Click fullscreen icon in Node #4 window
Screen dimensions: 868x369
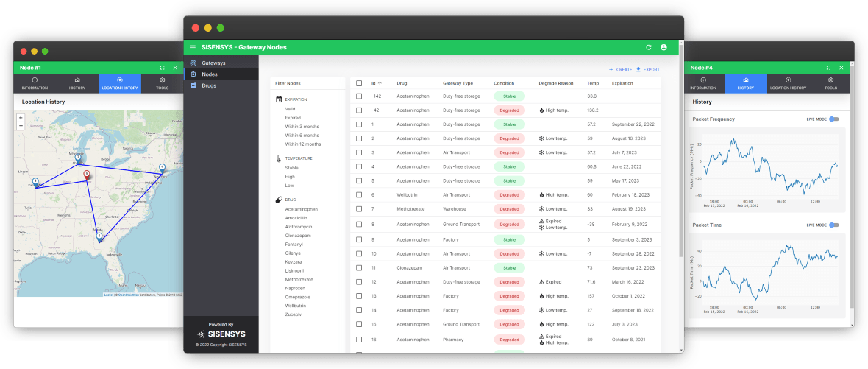828,68
